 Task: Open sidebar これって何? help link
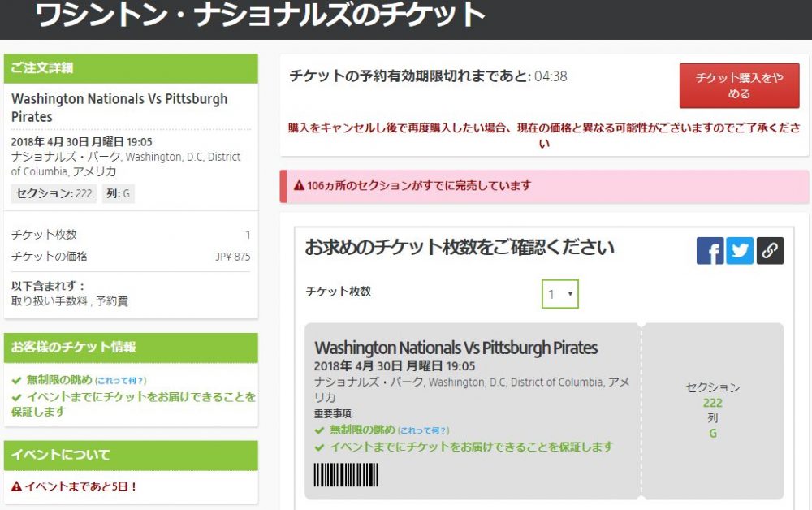121,381
